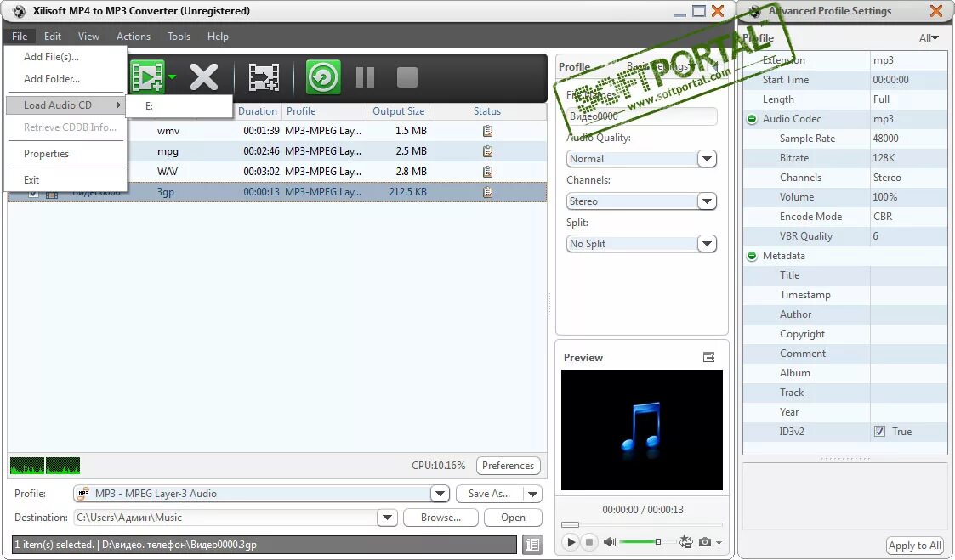This screenshot has width=955, height=560.
Task: Toggle the ID3v2 True checkbox
Action: 879,432
